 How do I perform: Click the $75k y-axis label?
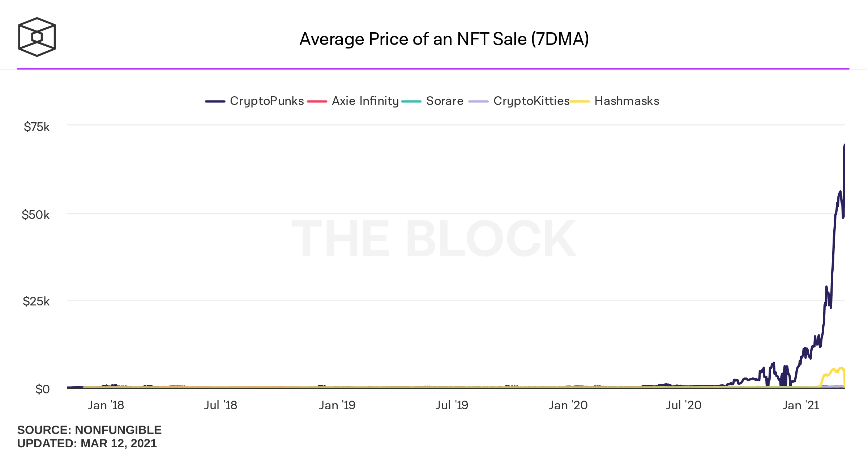point(37,127)
